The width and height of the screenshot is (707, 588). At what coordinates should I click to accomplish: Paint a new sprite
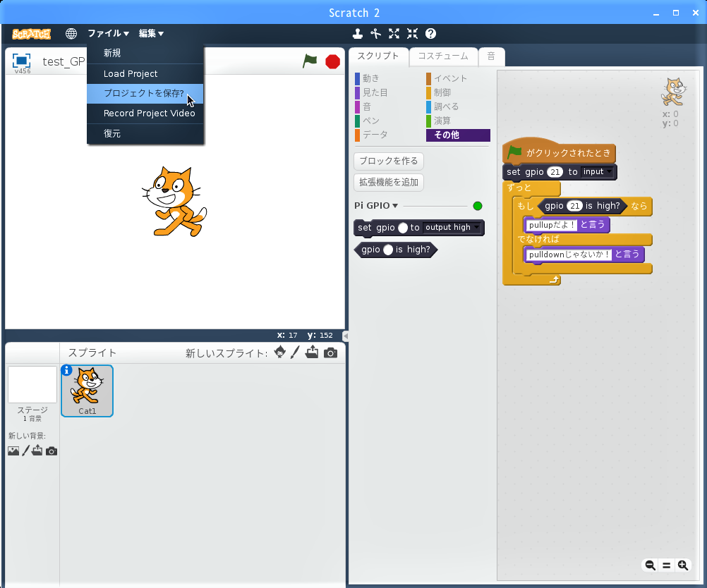pyautogui.click(x=295, y=353)
